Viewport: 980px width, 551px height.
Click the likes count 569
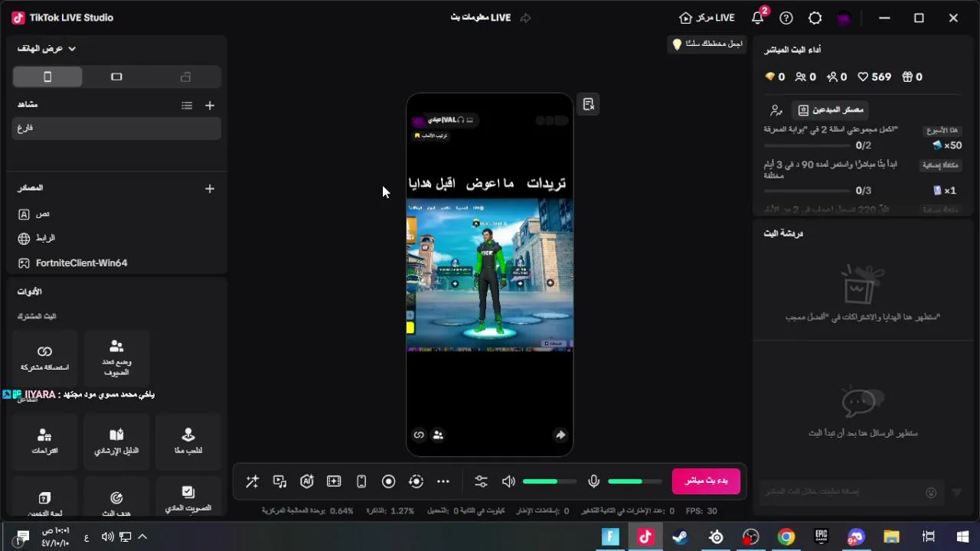point(874,77)
